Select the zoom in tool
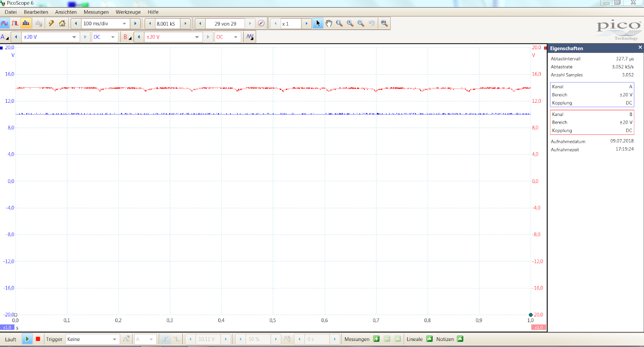This screenshot has width=644, height=347. [x=350, y=24]
